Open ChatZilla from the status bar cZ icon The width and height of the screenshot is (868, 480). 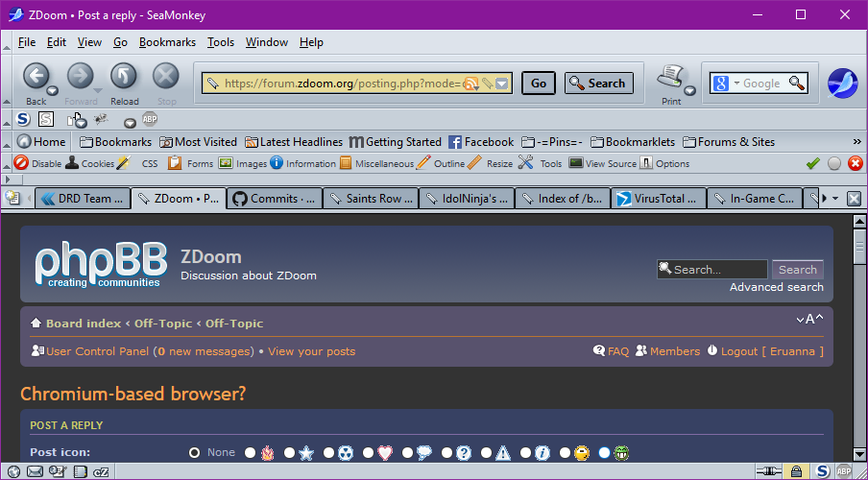101,471
